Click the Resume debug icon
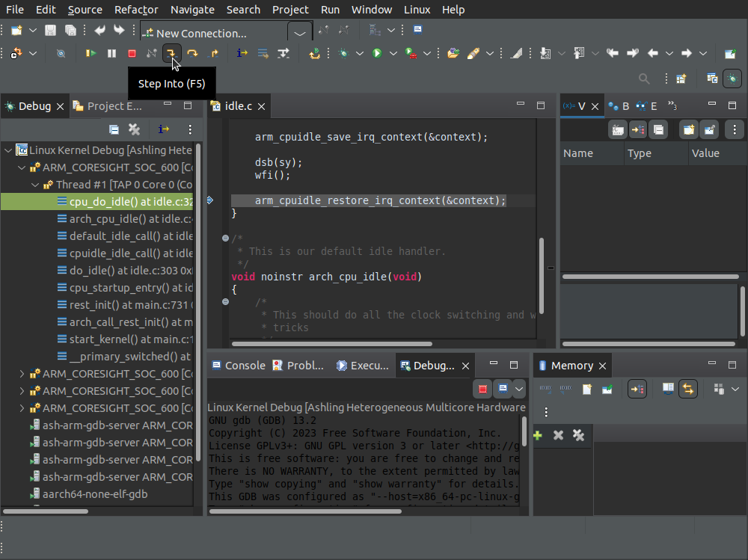Screen dimensions: 748x560 [91, 54]
